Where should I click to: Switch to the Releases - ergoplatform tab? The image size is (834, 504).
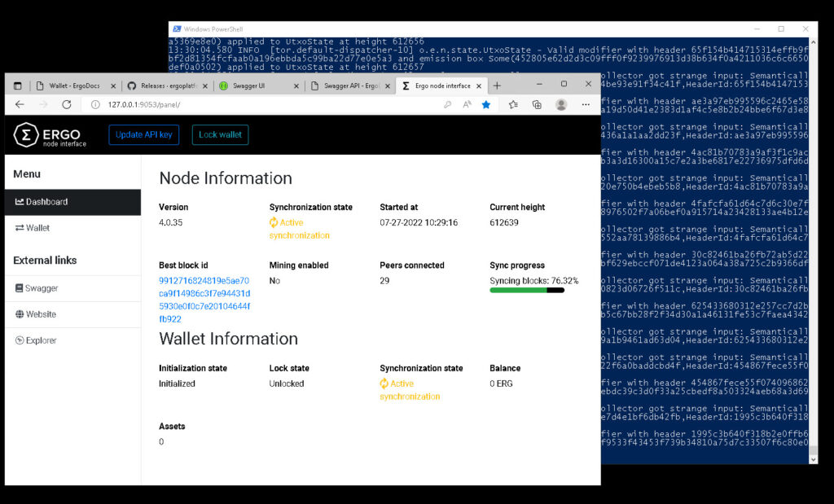[168, 85]
